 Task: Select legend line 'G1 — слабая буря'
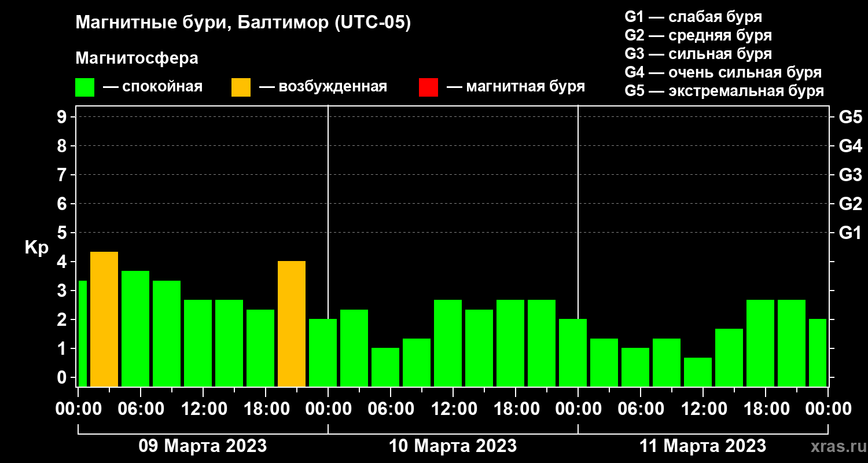[693, 16]
